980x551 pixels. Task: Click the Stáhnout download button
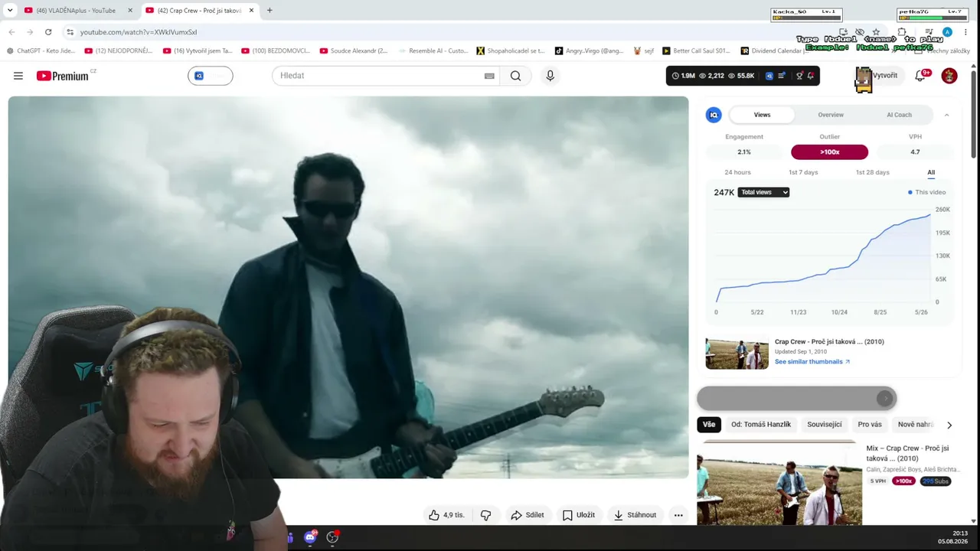[x=635, y=515]
